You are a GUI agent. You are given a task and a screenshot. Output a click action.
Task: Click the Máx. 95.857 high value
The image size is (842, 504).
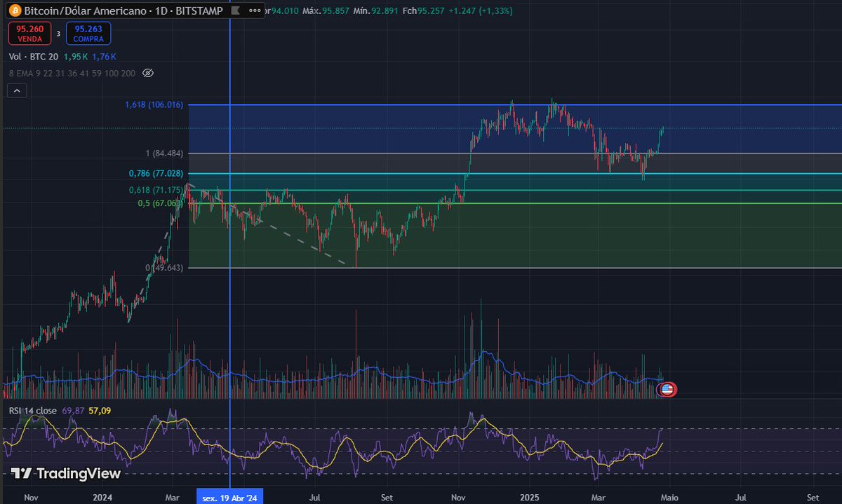click(326, 11)
